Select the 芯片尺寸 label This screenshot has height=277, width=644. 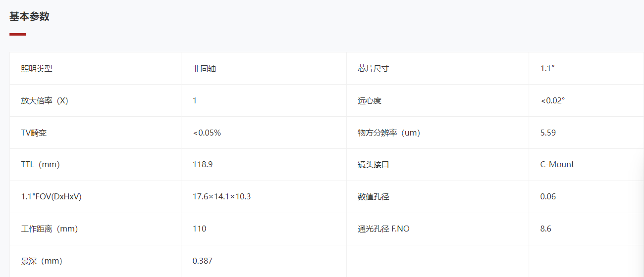(373, 69)
